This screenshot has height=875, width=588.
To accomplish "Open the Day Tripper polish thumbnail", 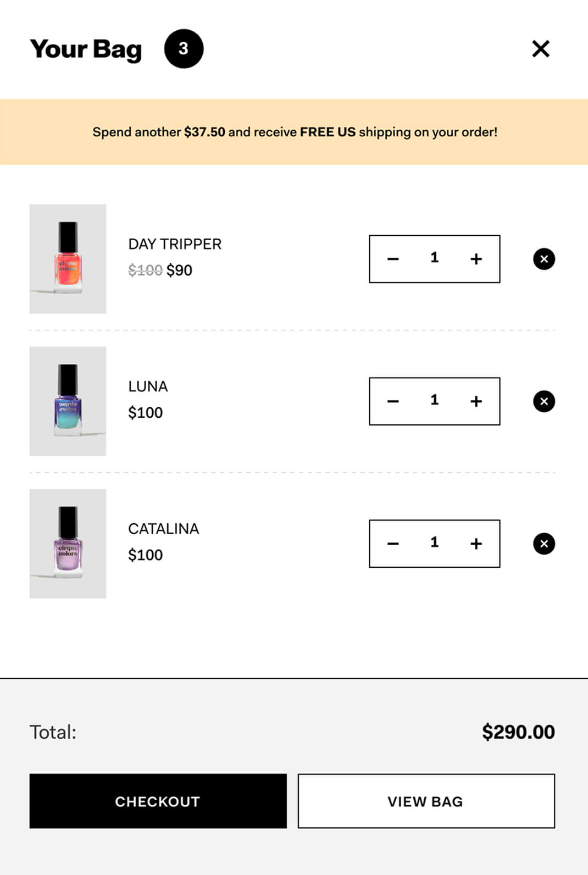I will (68, 259).
